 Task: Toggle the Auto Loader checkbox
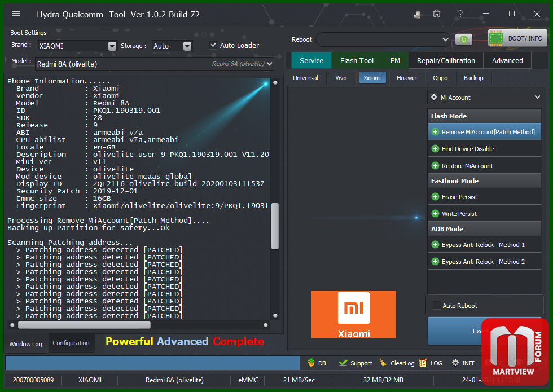coord(213,45)
